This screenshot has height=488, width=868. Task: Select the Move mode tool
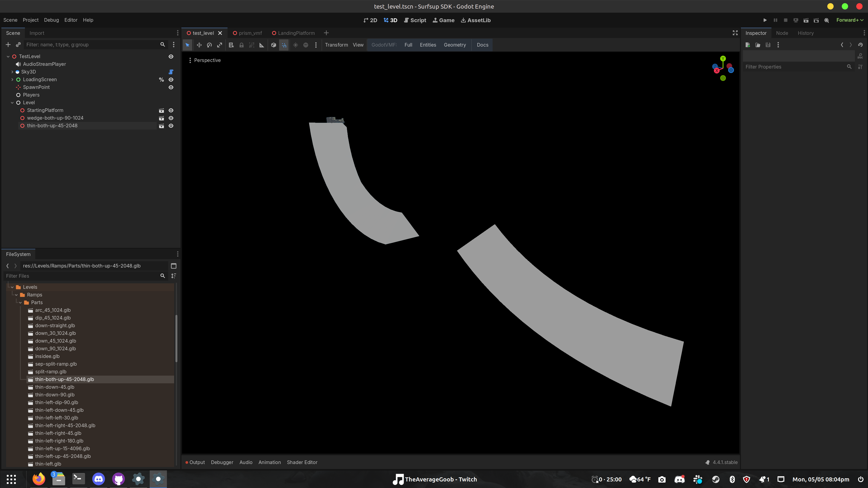point(199,45)
